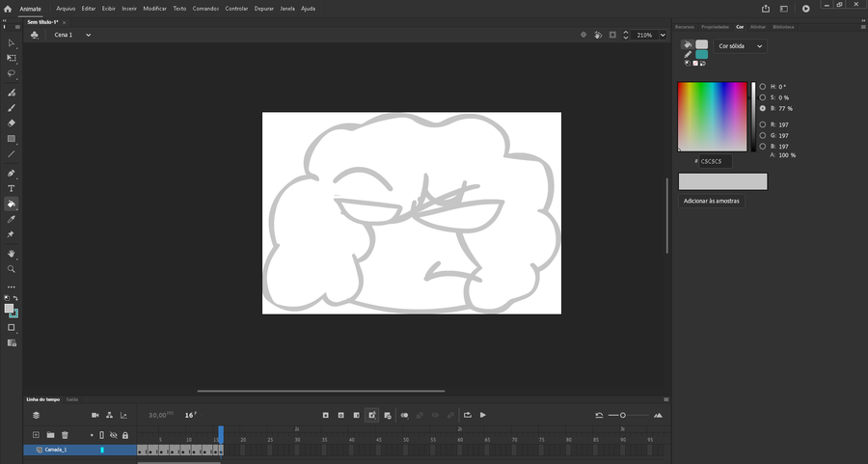Viewport: 868px width, 464px height.
Task: Select the Free Transform tool
Action: click(x=11, y=58)
